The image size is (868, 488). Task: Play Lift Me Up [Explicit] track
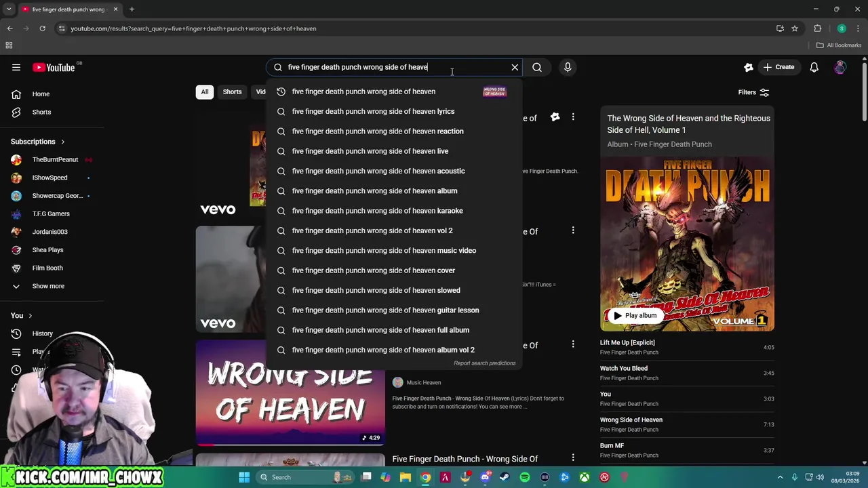point(687,347)
